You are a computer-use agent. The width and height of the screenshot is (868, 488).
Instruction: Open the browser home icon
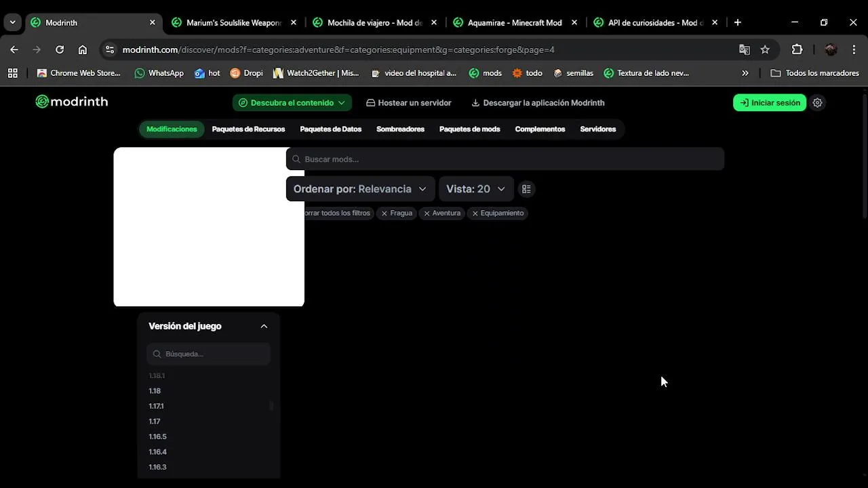point(83,49)
